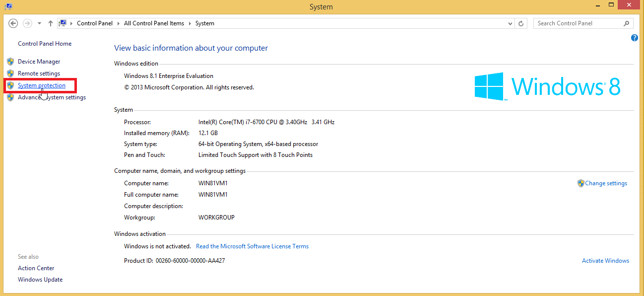Click the 64-bit Operating System text
This screenshot has width=644, height=296.
click(x=258, y=144)
